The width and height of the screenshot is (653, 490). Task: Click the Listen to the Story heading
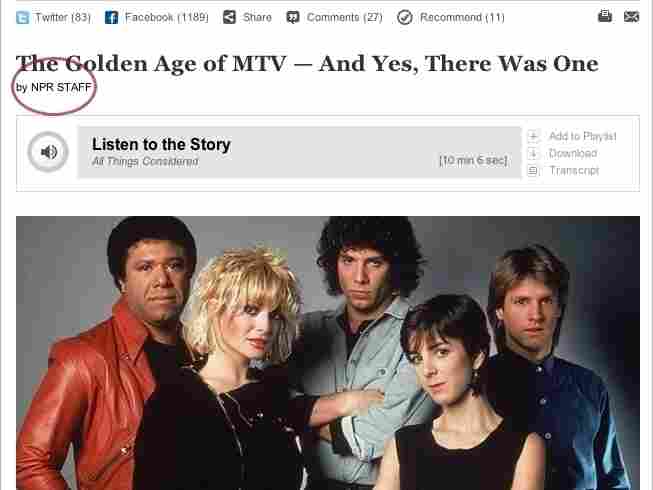(161, 144)
